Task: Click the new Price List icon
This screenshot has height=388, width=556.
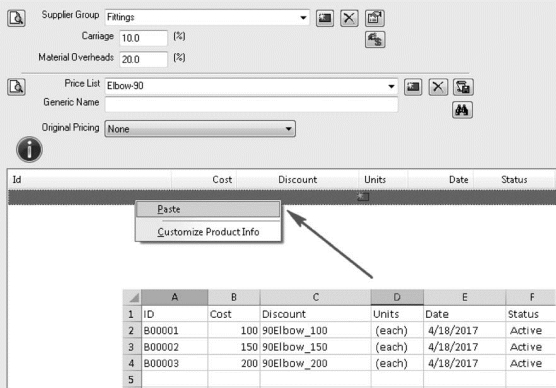Action: click(x=413, y=87)
